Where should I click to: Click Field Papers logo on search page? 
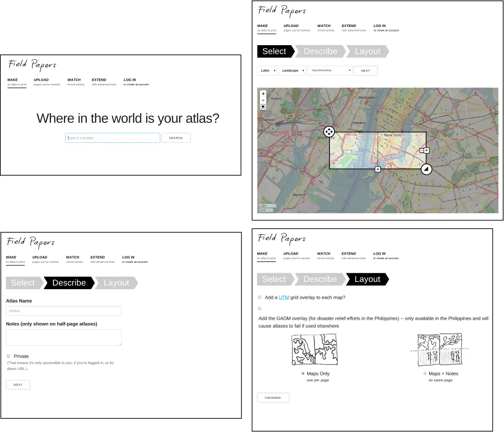(32, 64)
